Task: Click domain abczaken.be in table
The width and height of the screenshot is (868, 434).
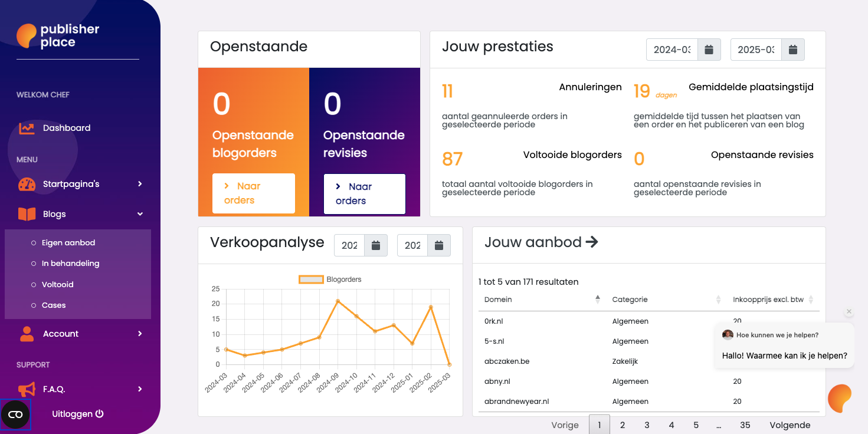Action: (507, 361)
